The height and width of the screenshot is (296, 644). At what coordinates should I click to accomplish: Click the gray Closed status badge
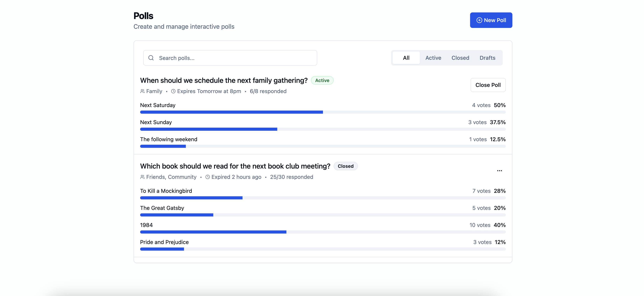pyautogui.click(x=345, y=166)
